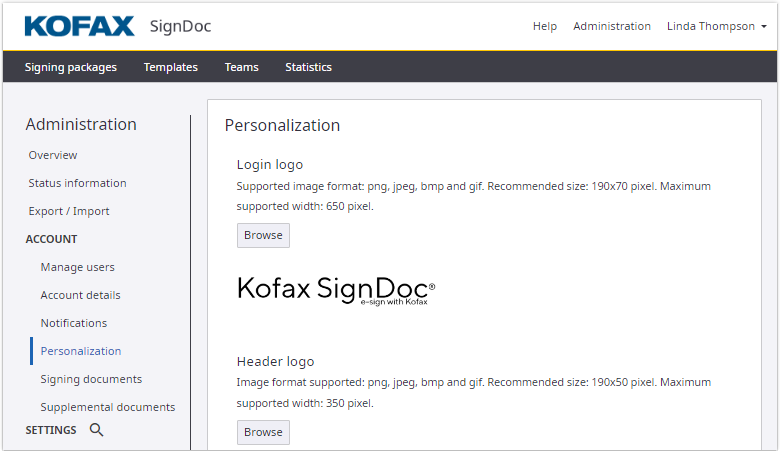Switch to the Signing packages tab
The width and height of the screenshot is (780, 453).
71,67
